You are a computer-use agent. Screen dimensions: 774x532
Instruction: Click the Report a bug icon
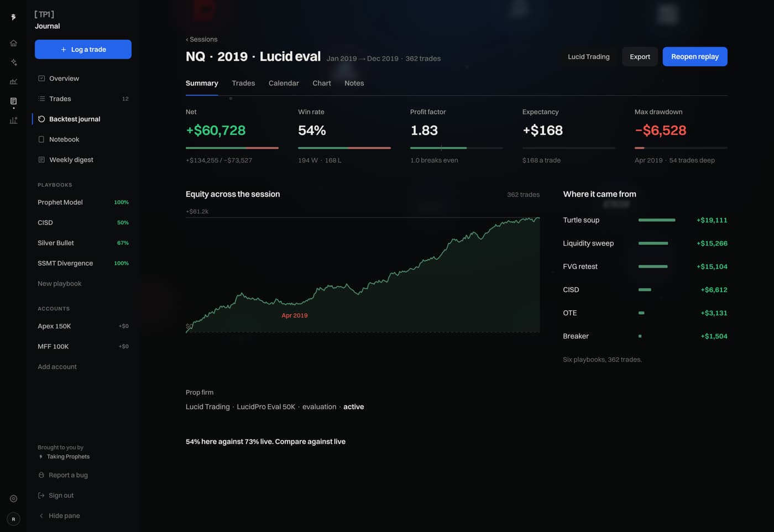click(41, 475)
